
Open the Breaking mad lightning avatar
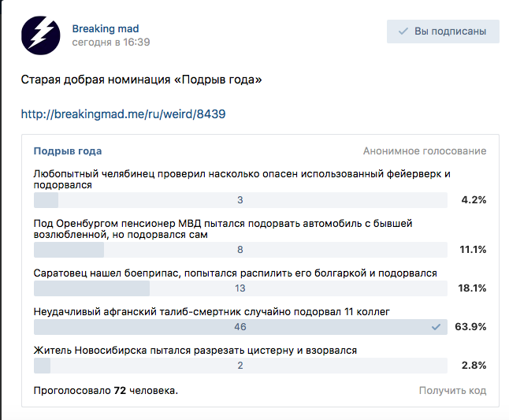tap(40, 35)
